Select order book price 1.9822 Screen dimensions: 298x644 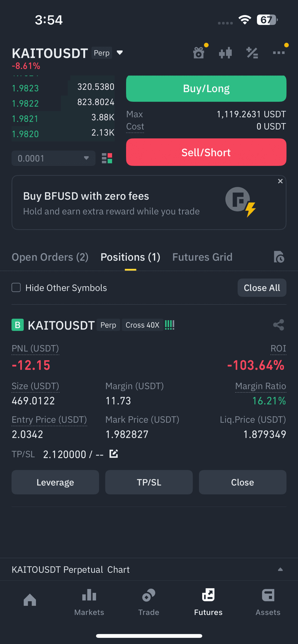25,103
